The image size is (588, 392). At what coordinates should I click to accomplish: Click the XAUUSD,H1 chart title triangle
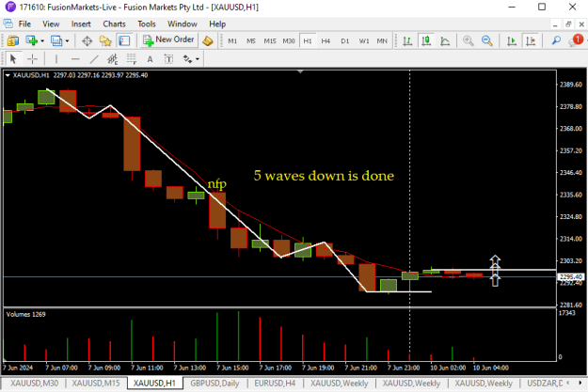tap(8, 75)
